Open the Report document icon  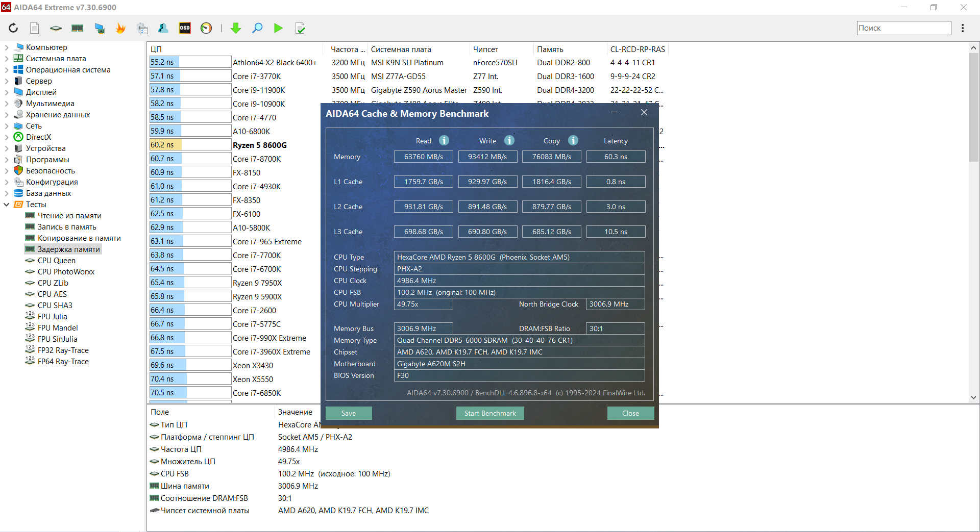coord(34,28)
